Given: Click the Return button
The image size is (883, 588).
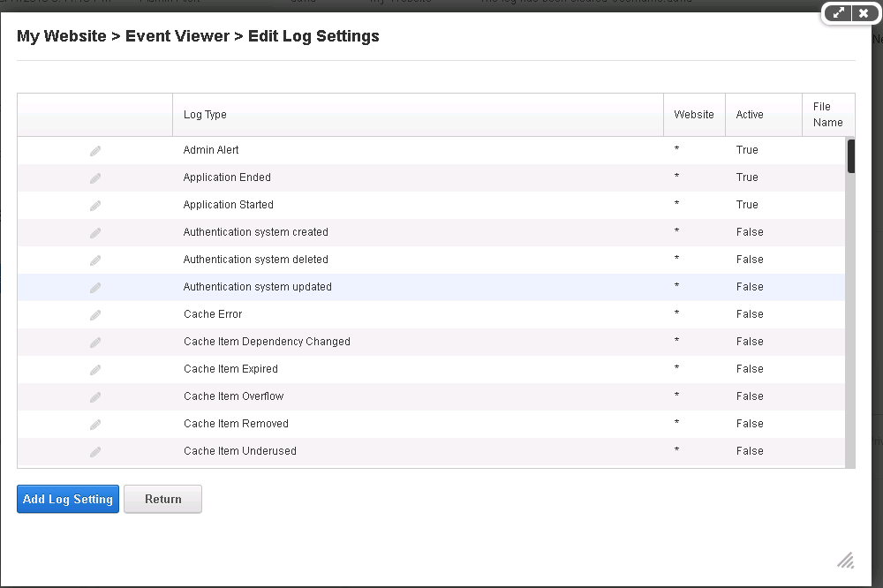Looking at the screenshot, I should point(162,499).
